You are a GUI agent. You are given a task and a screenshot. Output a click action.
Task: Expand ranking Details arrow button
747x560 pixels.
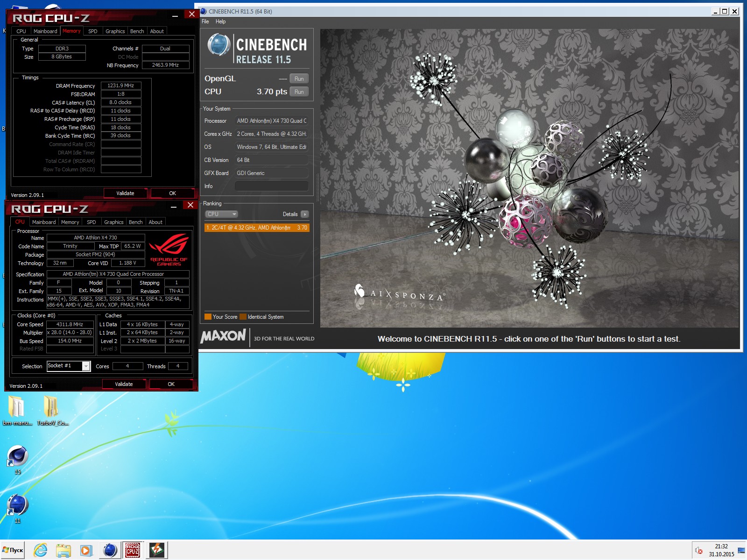click(x=304, y=214)
